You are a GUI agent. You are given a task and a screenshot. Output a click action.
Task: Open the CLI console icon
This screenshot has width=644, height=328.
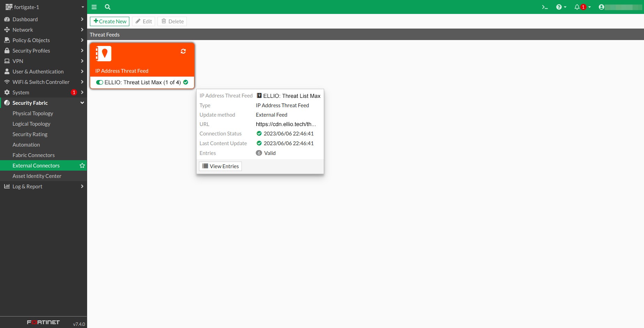[545, 7]
